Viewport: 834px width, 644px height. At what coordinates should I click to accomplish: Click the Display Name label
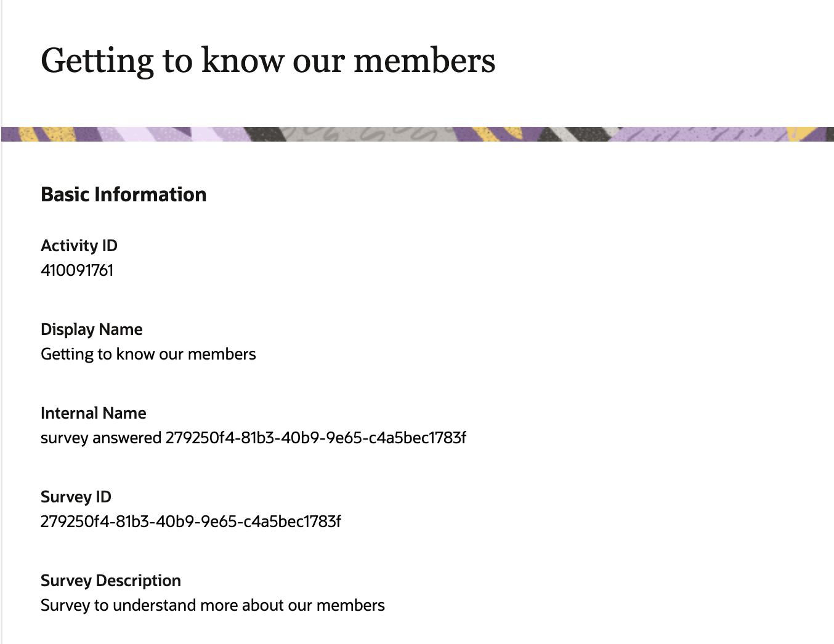coord(91,329)
